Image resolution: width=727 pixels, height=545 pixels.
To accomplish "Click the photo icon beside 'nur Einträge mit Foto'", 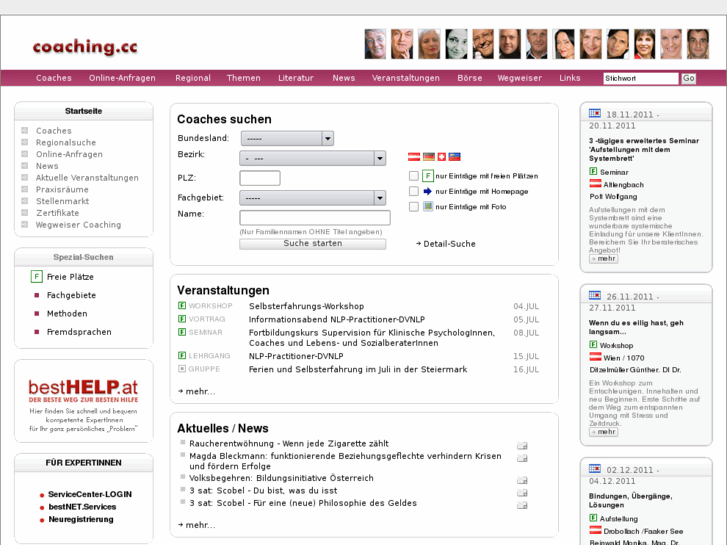I will click(x=428, y=206).
